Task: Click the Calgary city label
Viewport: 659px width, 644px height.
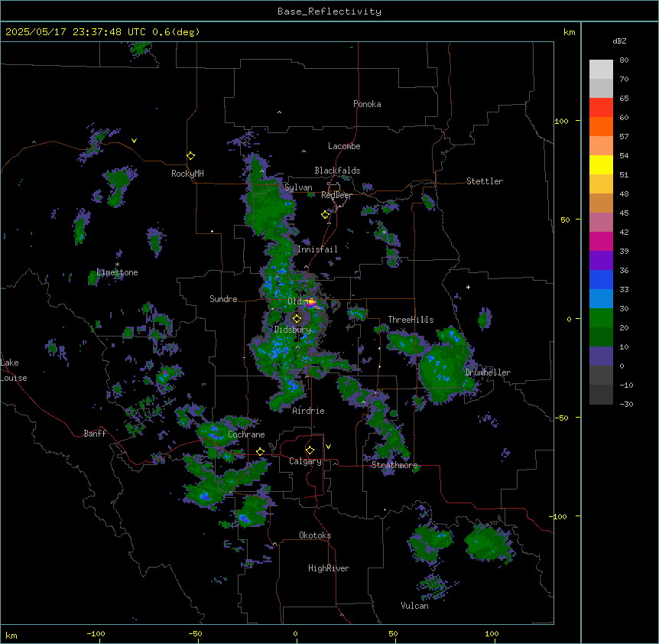Action: coord(305,461)
